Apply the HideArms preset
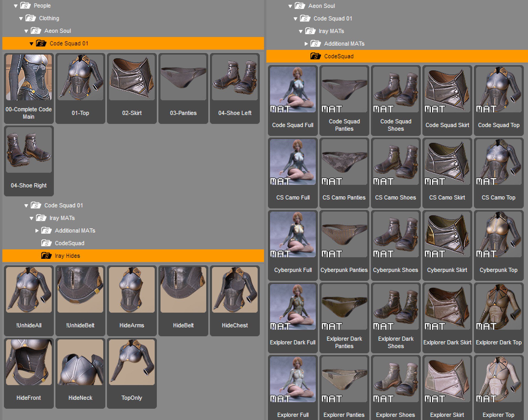The image size is (528, 420). point(132,301)
